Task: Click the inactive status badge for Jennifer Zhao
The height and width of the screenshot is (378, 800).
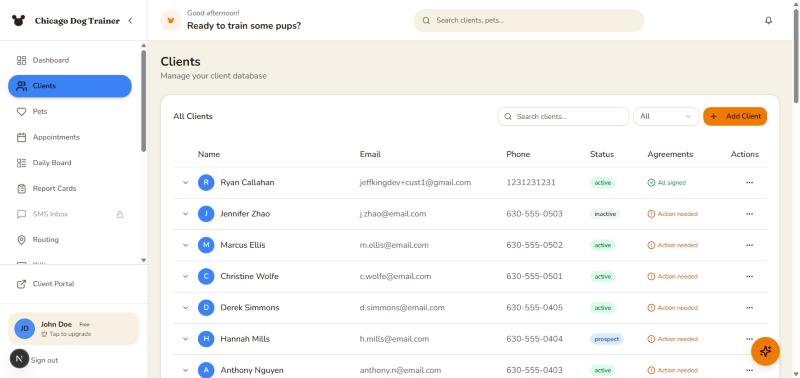Action: pos(605,214)
